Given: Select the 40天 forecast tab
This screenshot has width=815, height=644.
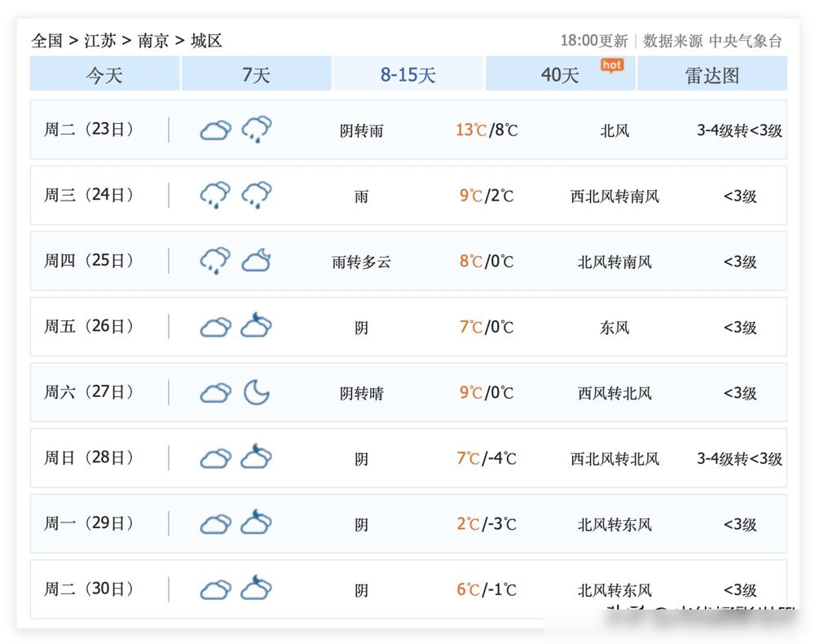Looking at the screenshot, I should 560,73.
